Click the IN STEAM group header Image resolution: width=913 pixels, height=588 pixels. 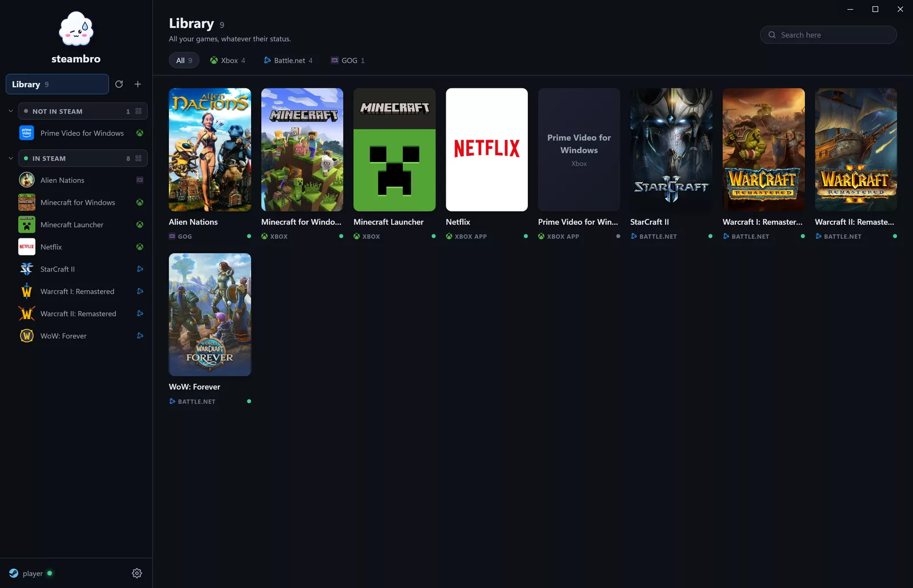click(83, 159)
